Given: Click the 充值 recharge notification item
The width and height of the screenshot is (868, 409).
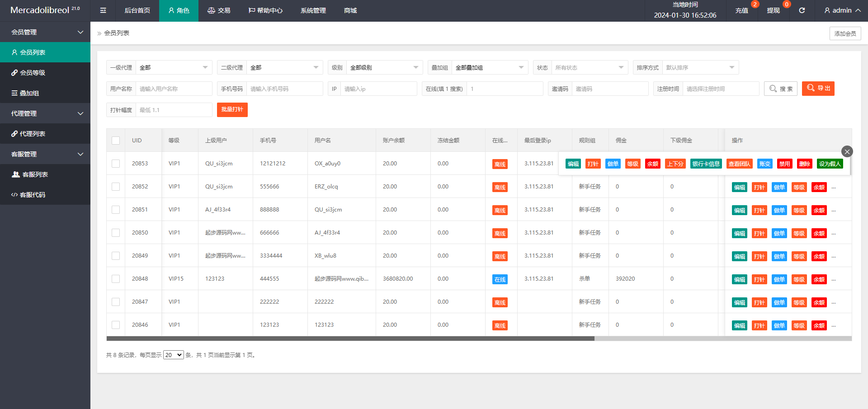Looking at the screenshot, I should click(741, 10).
